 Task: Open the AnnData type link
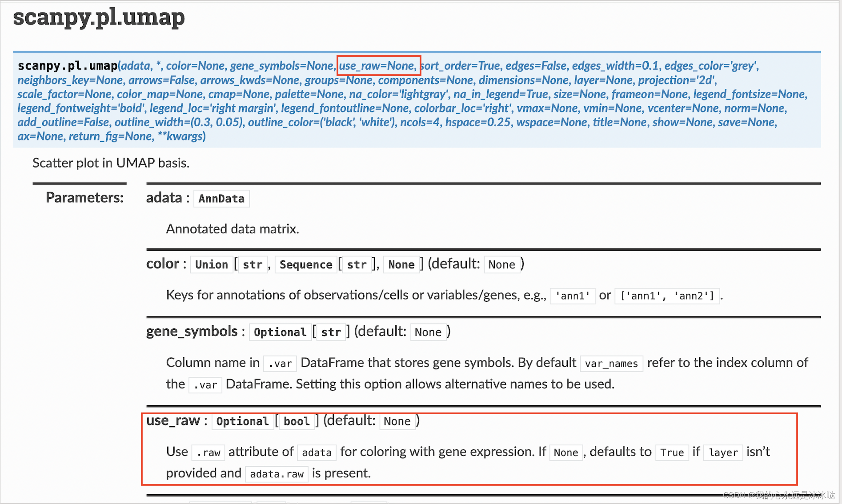coord(221,199)
